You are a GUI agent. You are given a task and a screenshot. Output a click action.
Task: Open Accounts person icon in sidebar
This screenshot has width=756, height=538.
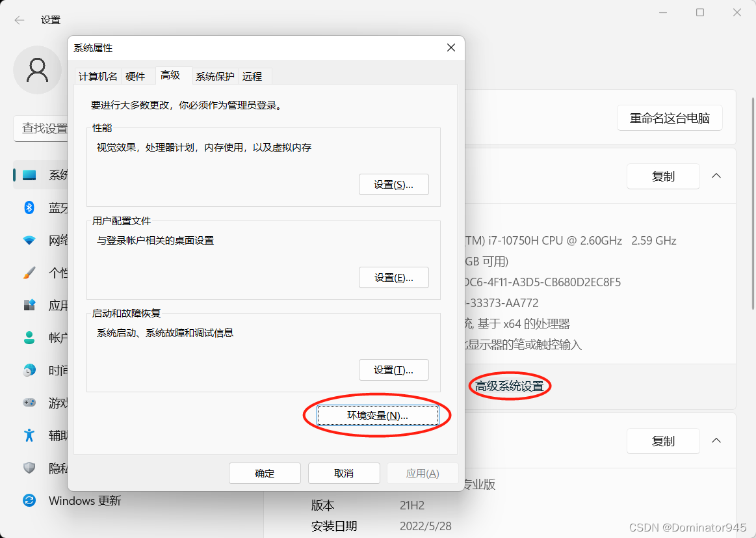point(29,338)
